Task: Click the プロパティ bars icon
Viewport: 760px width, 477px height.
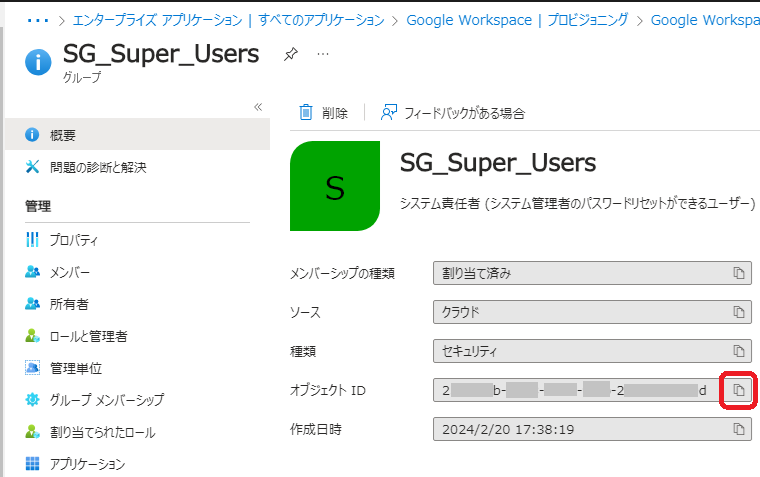Action: pyautogui.click(x=32, y=239)
